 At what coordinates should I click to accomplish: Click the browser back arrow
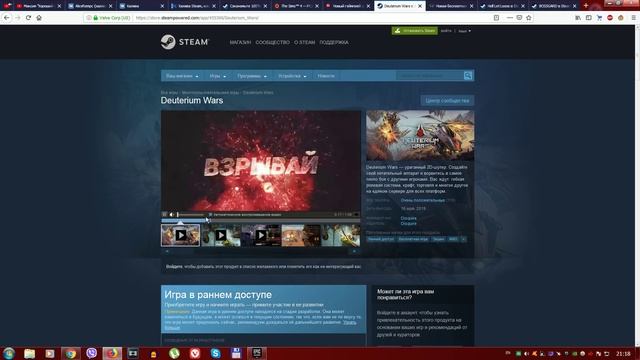pyautogui.click(x=7, y=18)
